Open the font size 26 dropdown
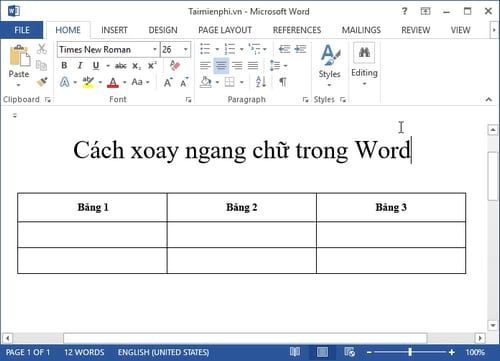Screen dimensions: 500x361 (186, 50)
